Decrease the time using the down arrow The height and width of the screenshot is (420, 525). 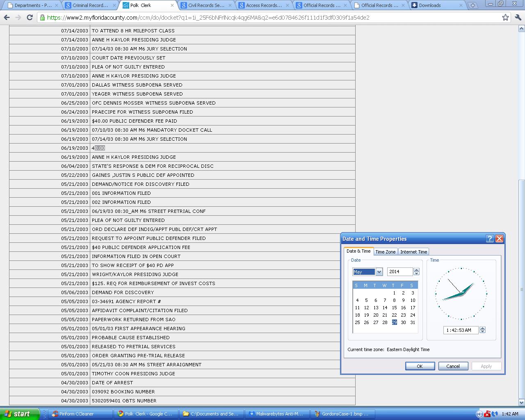point(482,332)
